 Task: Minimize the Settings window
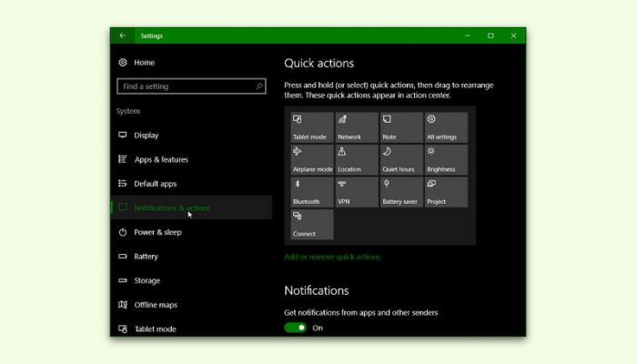[468, 35]
